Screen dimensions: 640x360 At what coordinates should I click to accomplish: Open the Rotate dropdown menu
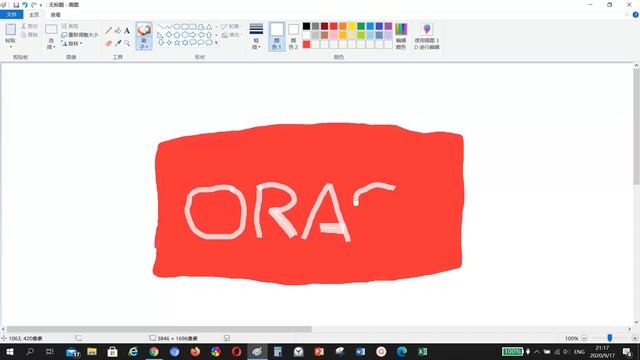click(x=72, y=43)
